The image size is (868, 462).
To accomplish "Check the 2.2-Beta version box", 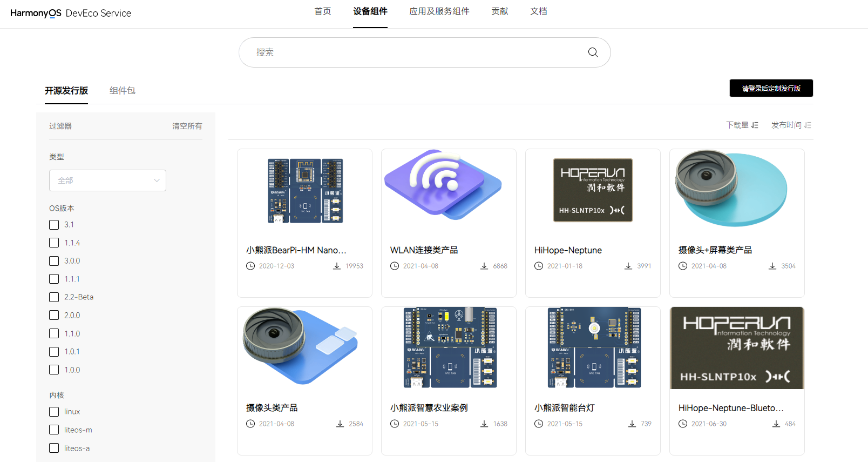I will pyautogui.click(x=54, y=297).
